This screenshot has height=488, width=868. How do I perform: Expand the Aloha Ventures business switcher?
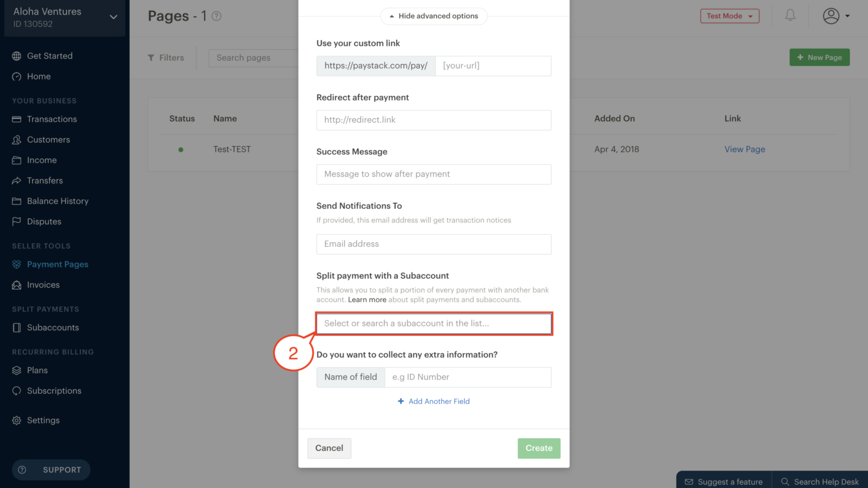tap(113, 17)
